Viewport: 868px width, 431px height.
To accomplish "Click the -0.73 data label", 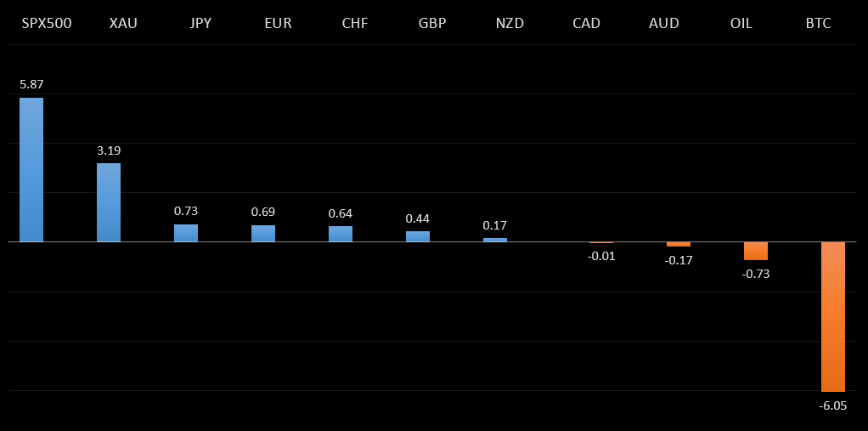I will click(756, 274).
